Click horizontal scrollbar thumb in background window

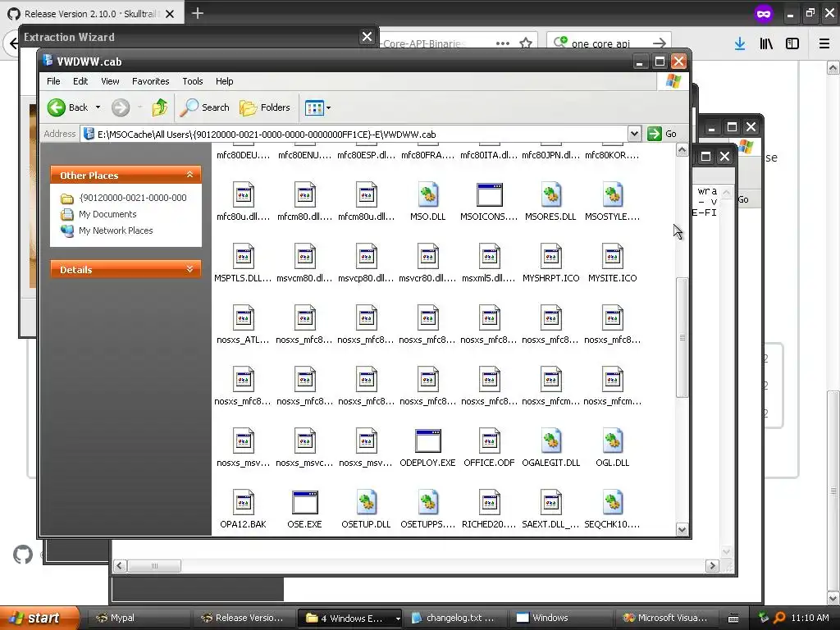coord(154,566)
